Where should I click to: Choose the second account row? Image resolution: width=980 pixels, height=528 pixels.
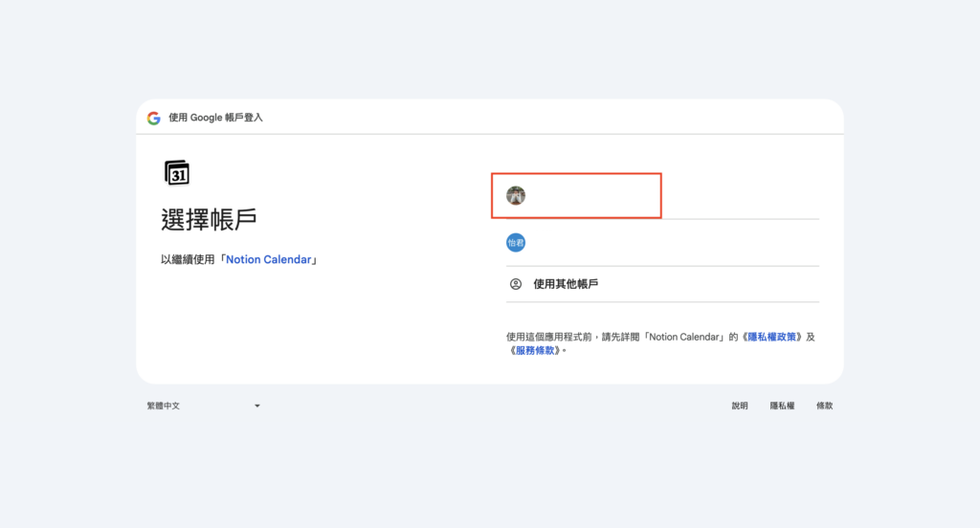click(x=660, y=243)
